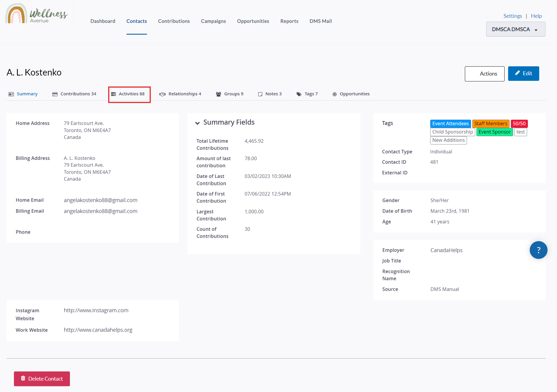Go to Dashboard in the top navigation

(x=103, y=21)
